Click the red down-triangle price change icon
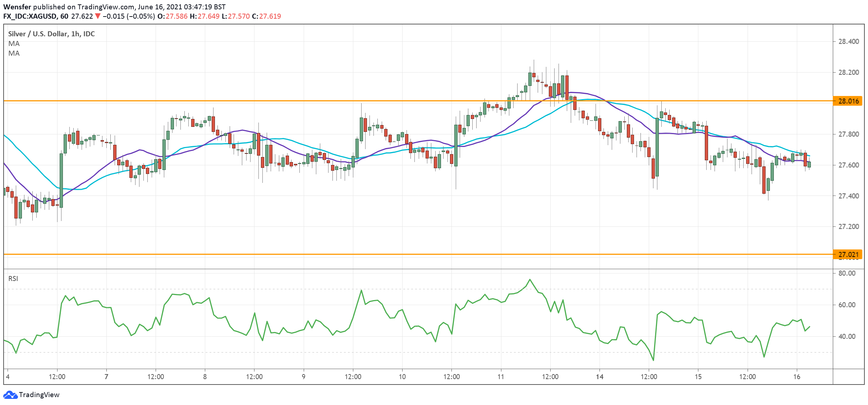This screenshot has width=868, height=405. coord(97,16)
